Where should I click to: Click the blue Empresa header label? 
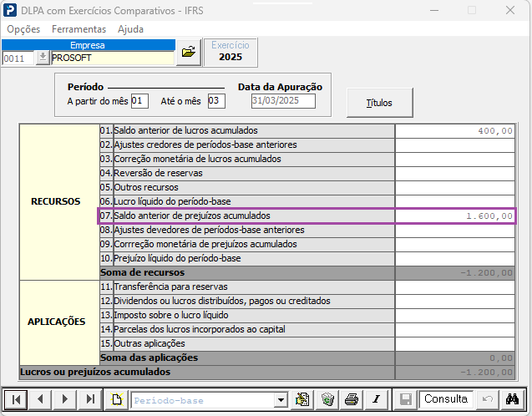point(89,45)
